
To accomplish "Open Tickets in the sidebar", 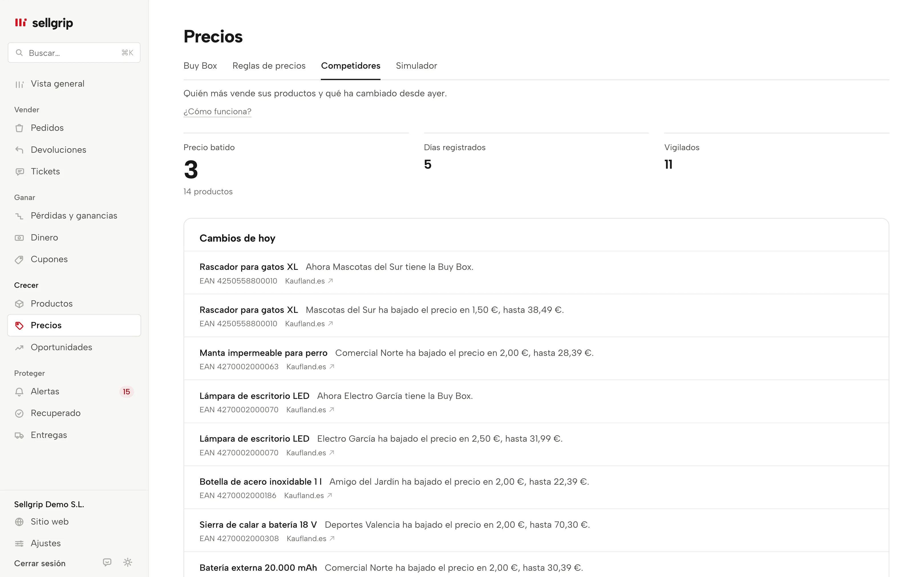I will [x=74, y=171].
